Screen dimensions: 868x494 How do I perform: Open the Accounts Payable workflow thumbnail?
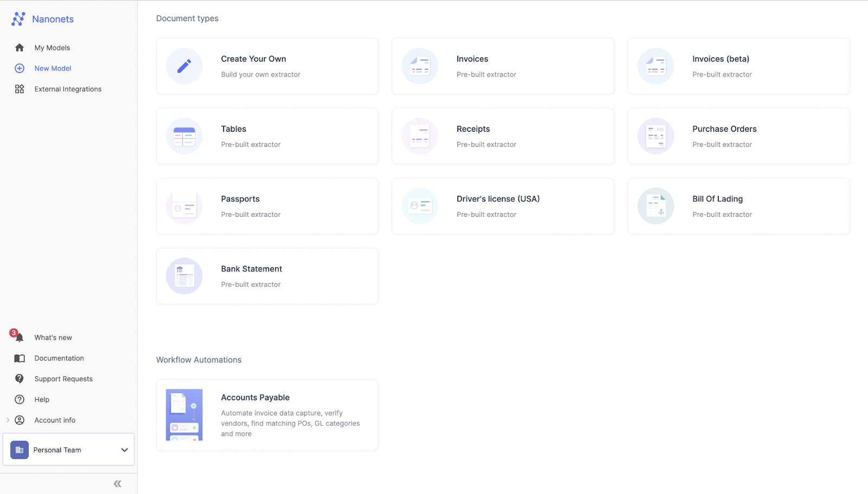[x=184, y=415]
